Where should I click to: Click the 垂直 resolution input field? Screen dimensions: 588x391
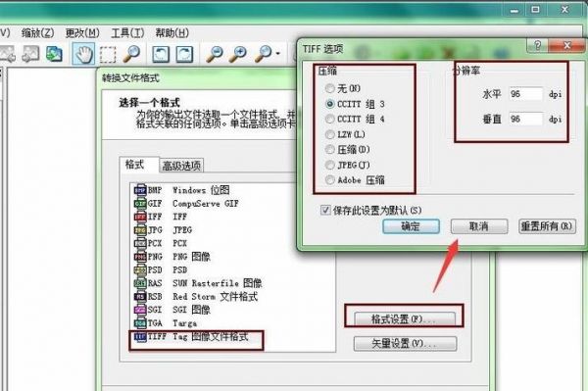(525, 120)
